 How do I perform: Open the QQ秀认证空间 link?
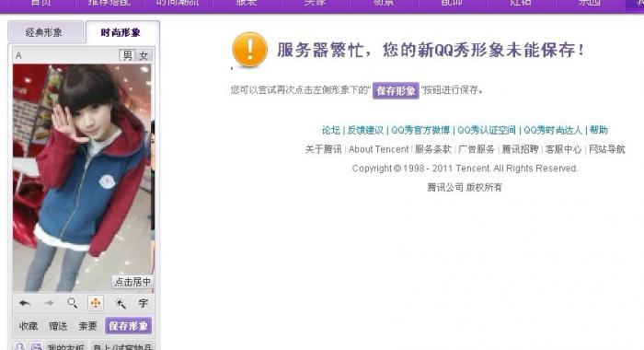pos(487,131)
